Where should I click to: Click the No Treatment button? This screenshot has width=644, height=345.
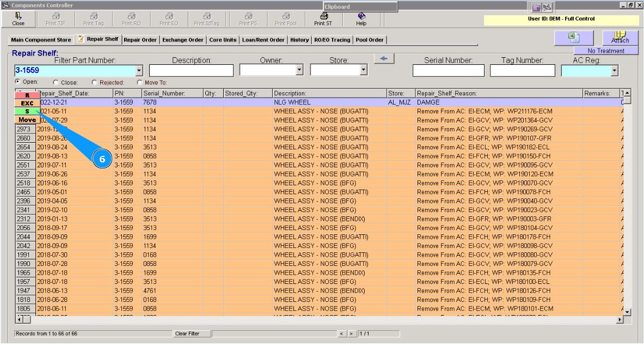pyautogui.click(x=606, y=51)
